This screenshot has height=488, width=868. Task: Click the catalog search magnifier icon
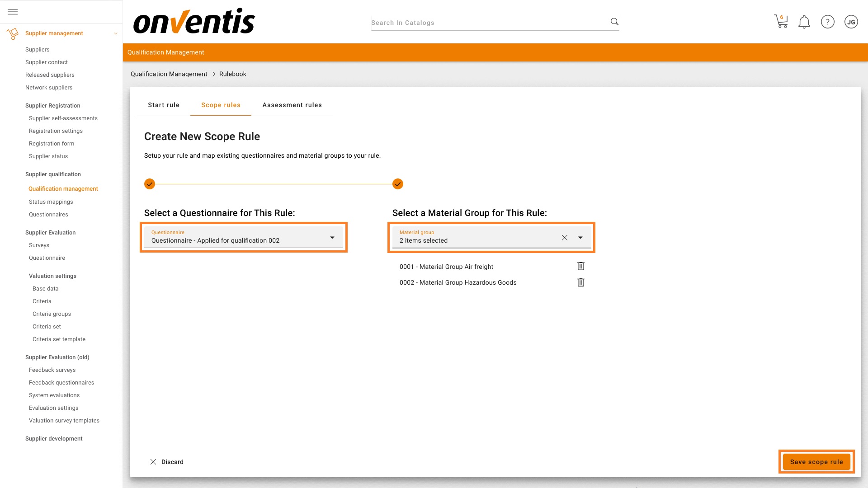coord(614,22)
